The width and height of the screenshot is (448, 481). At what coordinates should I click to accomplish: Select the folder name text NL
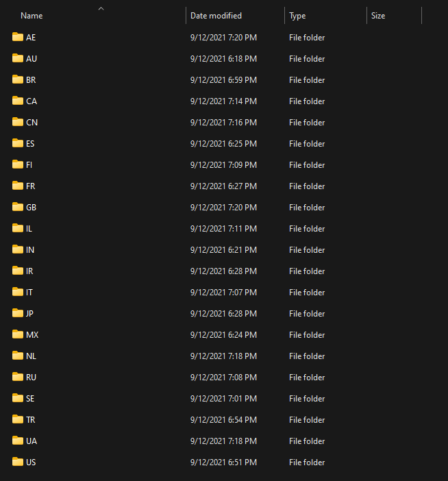coord(31,356)
